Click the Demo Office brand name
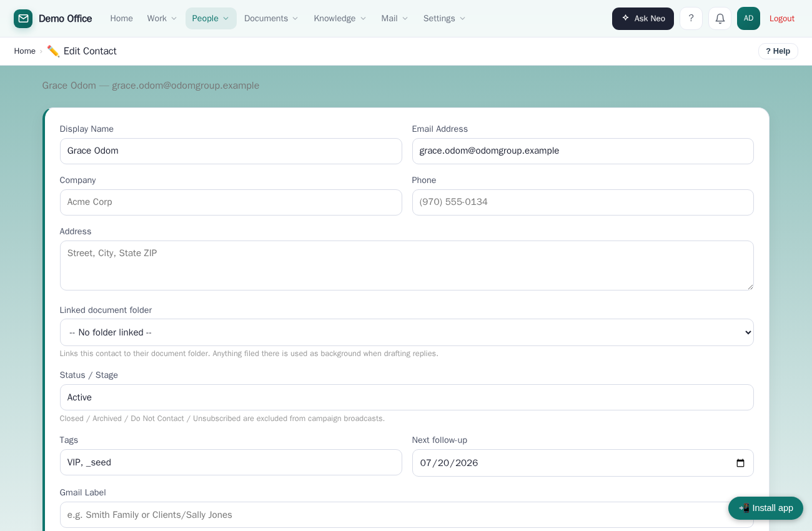 (x=66, y=19)
